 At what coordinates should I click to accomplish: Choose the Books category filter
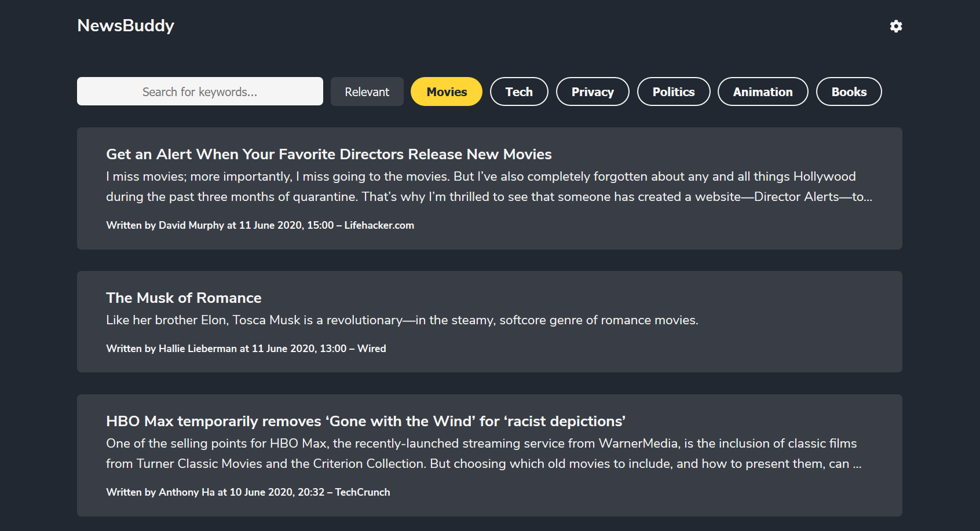pos(849,91)
